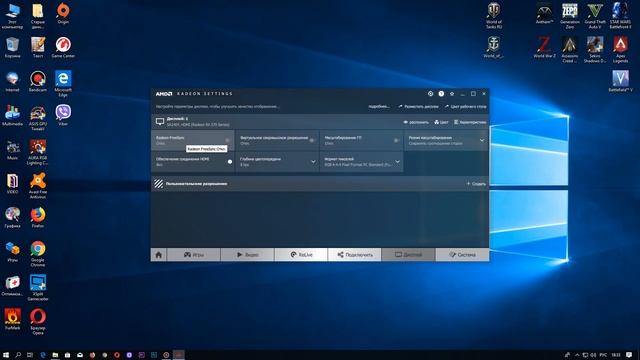Click the Создать custom resolution button

[x=476, y=184]
